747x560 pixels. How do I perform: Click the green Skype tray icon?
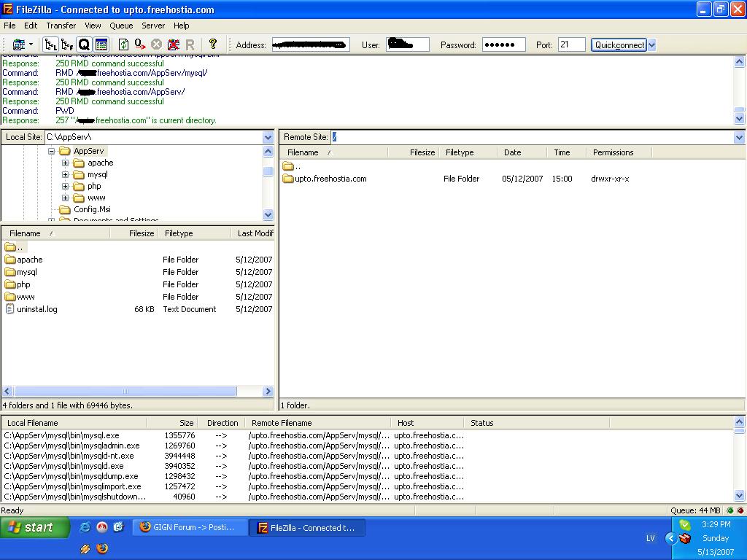coord(684,525)
